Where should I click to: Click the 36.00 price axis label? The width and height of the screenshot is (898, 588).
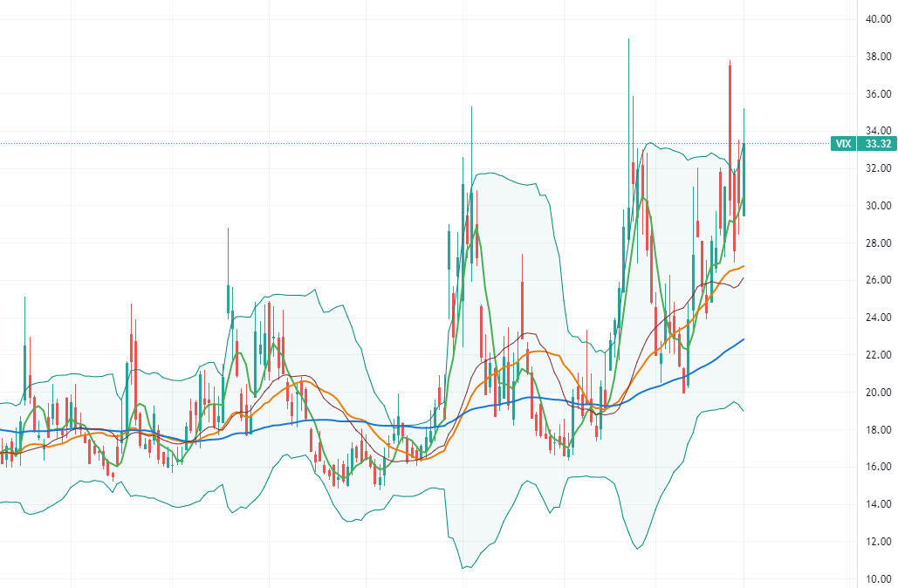point(877,94)
